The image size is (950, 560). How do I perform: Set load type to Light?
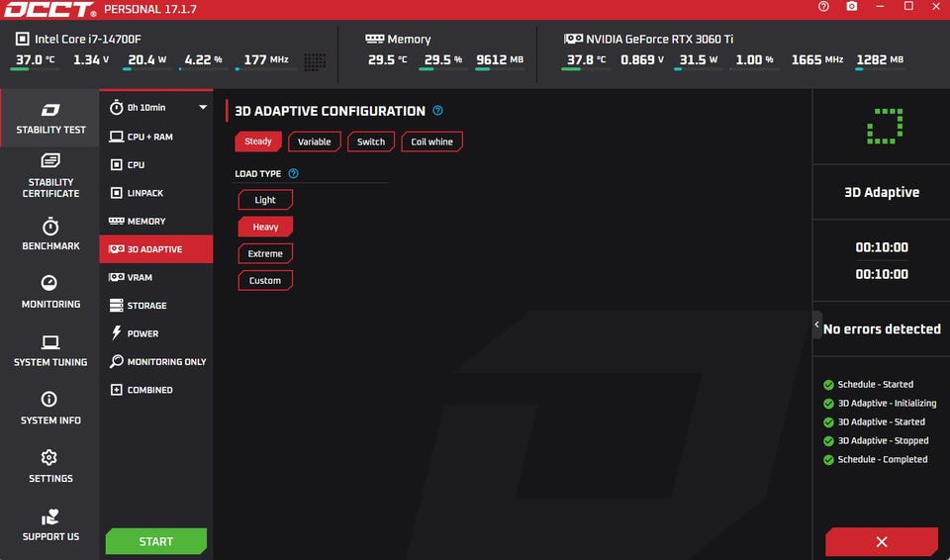265,200
